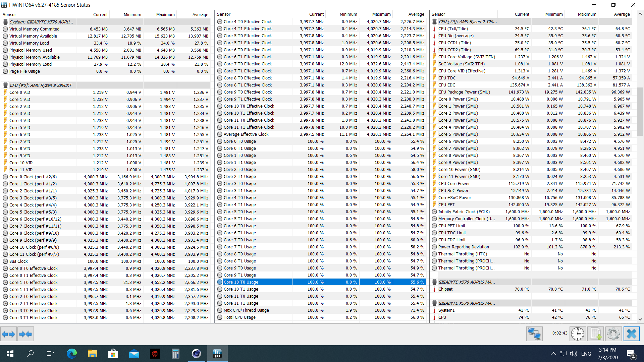Click the 0:02:43 elapsed time readout

(x=560, y=333)
